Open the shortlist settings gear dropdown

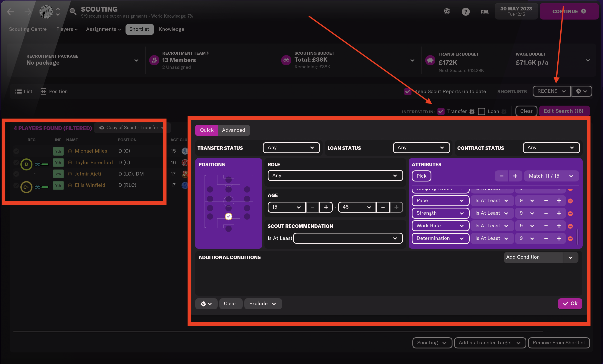[x=582, y=91]
